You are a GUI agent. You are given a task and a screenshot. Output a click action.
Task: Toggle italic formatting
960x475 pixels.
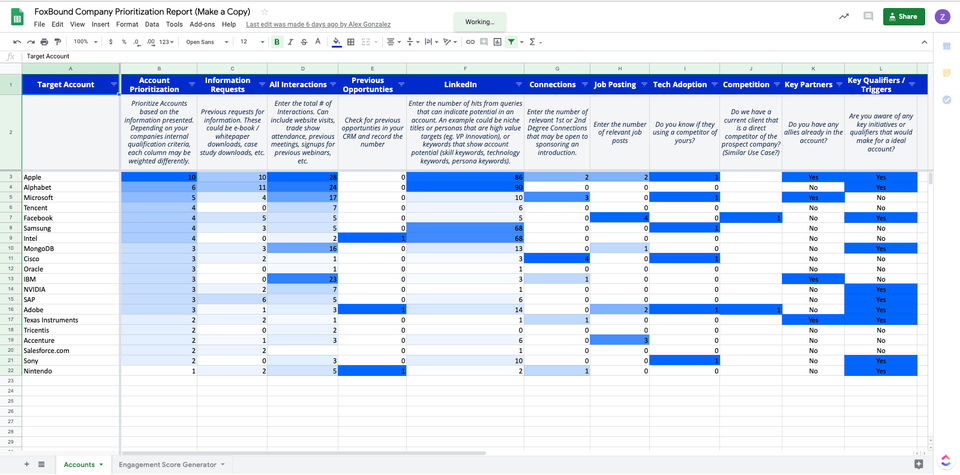290,42
